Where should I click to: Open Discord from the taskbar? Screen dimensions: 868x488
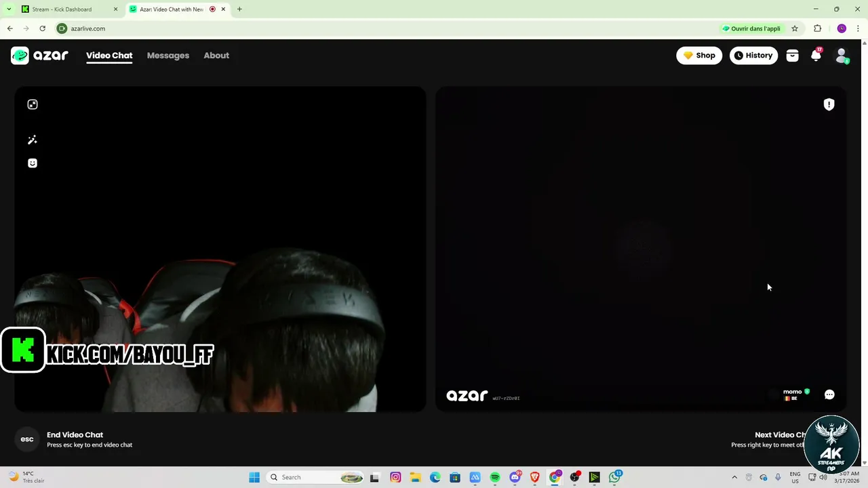pos(515,477)
